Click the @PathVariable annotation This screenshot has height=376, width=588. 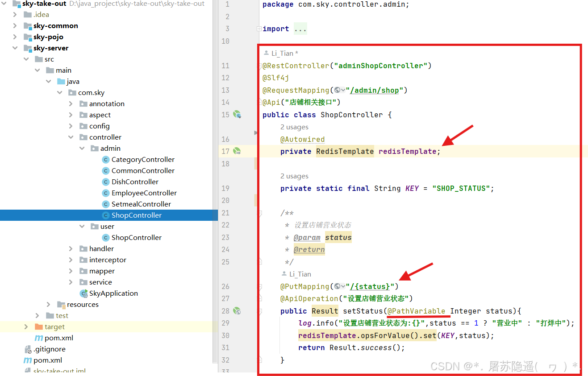[x=416, y=311]
